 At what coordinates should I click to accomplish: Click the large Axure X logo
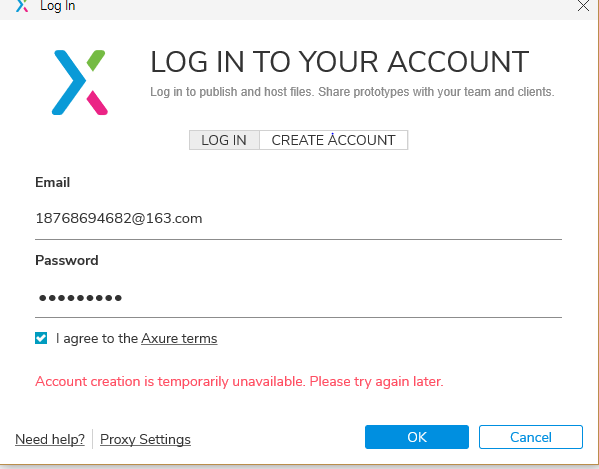[80, 82]
